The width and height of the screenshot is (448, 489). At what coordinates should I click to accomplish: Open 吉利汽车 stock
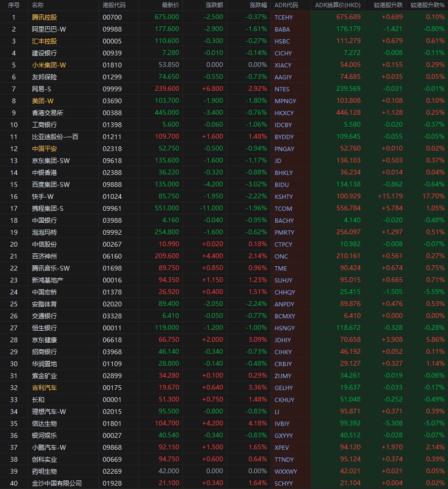[x=44, y=388]
